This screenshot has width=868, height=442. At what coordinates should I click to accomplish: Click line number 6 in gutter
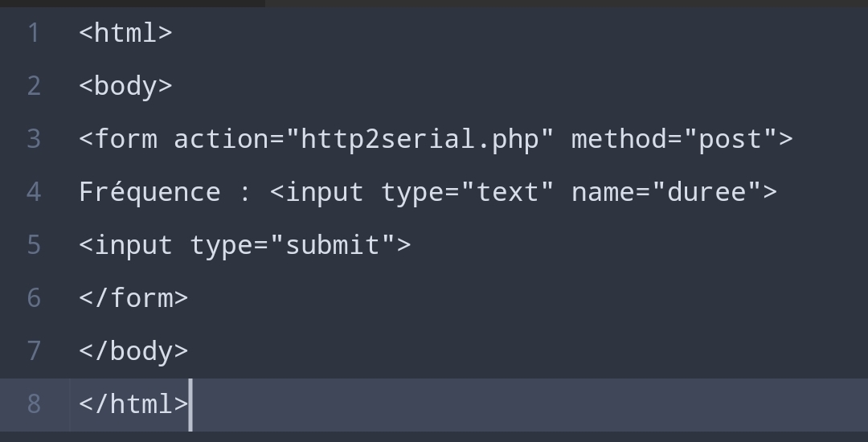(34, 299)
